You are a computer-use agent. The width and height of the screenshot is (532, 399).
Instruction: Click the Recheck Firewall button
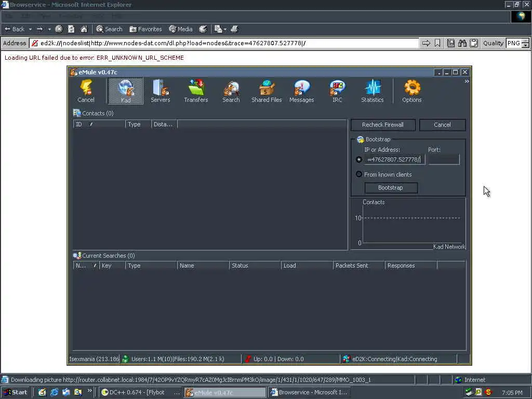[383, 125]
